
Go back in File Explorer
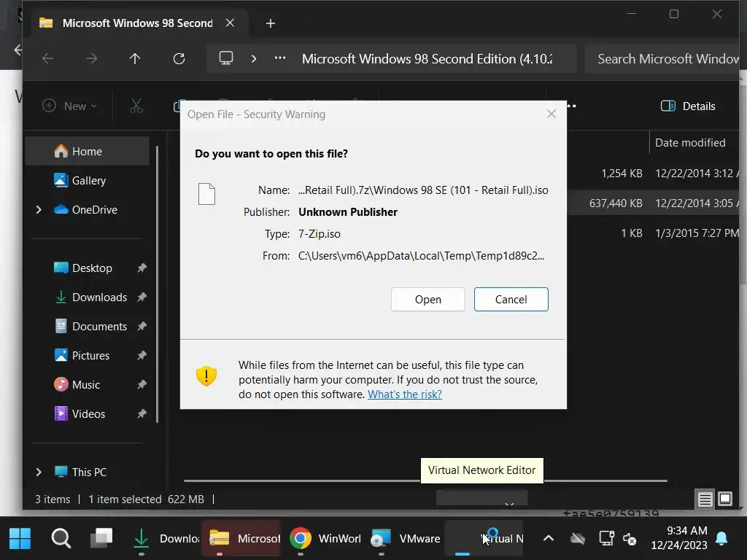[47, 58]
